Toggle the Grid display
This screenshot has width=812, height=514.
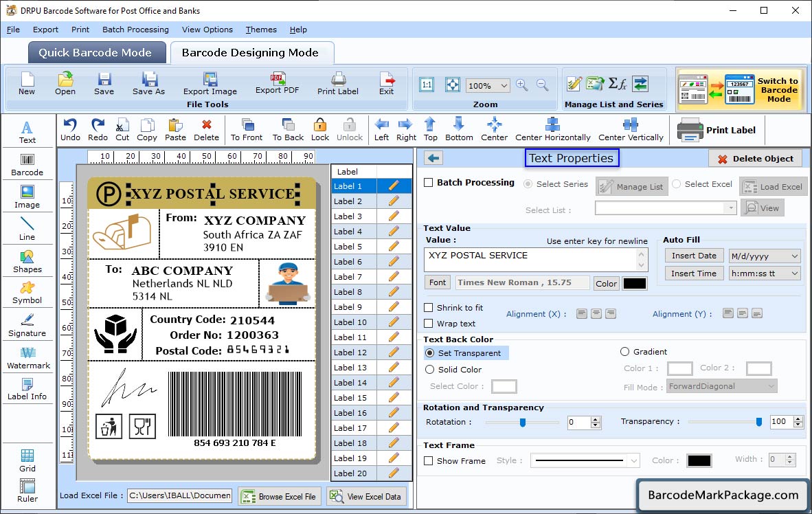coord(27,460)
